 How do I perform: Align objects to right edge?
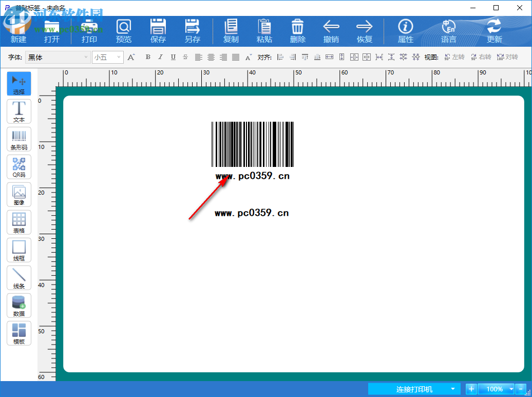(293, 57)
